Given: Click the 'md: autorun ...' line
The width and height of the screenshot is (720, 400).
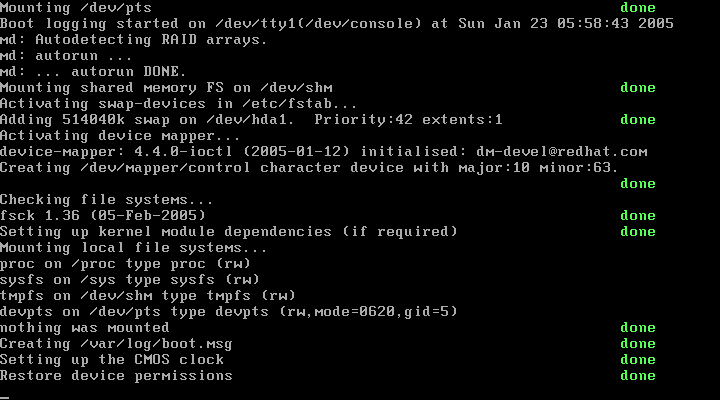Looking at the screenshot, I should click(66, 56).
